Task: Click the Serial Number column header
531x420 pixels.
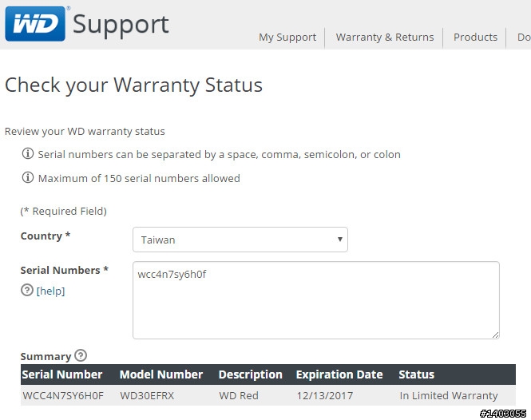Action: click(62, 374)
